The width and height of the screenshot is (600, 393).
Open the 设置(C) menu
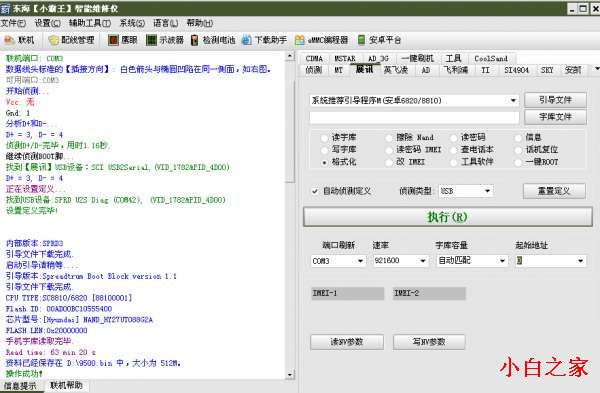click(47, 23)
